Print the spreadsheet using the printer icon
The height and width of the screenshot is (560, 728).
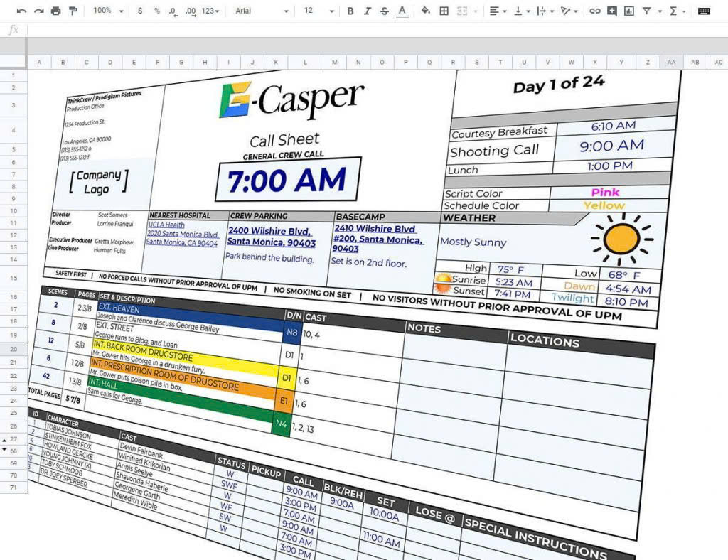point(55,11)
